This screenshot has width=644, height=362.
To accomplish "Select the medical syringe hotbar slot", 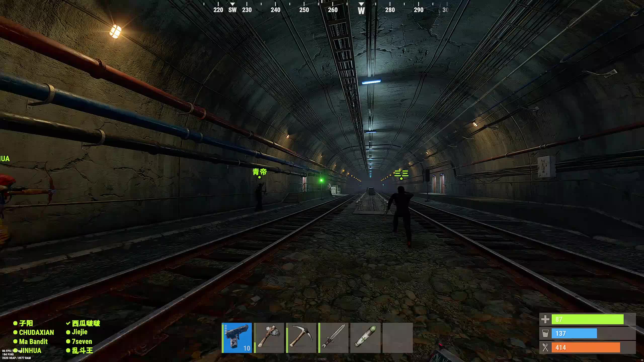I will click(x=366, y=338).
